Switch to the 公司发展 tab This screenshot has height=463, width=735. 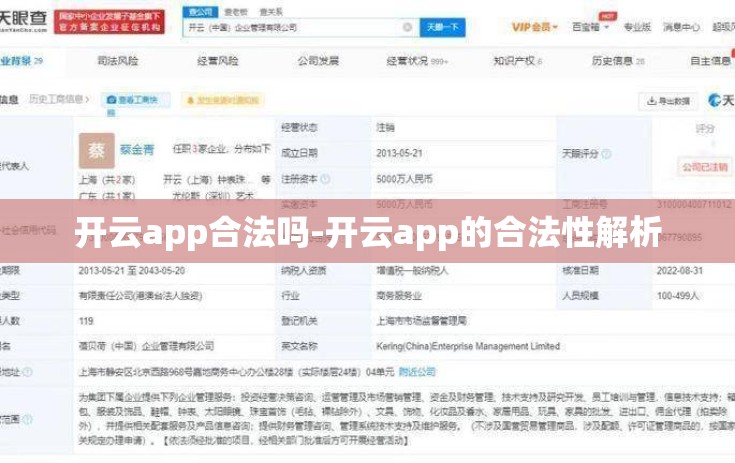coord(318,61)
